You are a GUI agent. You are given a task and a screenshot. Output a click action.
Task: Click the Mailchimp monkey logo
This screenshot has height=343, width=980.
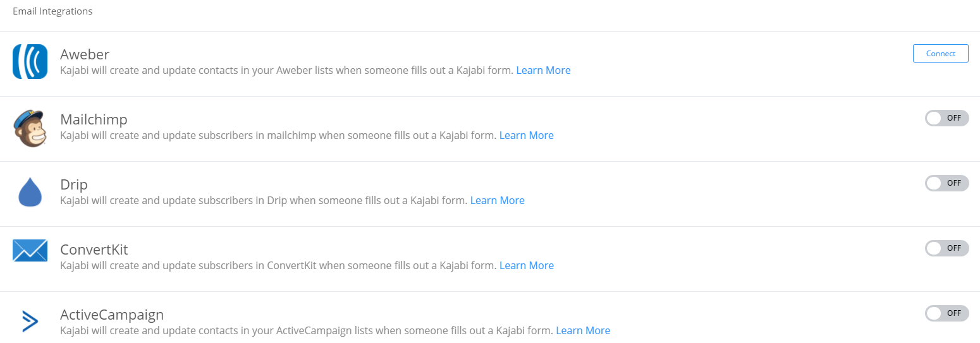(30, 127)
